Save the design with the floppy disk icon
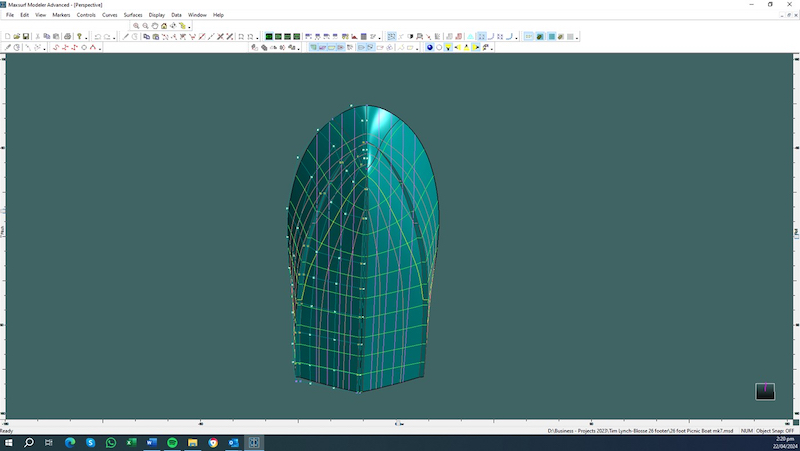This screenshot has width=800, height=451. tap(26, 37)
